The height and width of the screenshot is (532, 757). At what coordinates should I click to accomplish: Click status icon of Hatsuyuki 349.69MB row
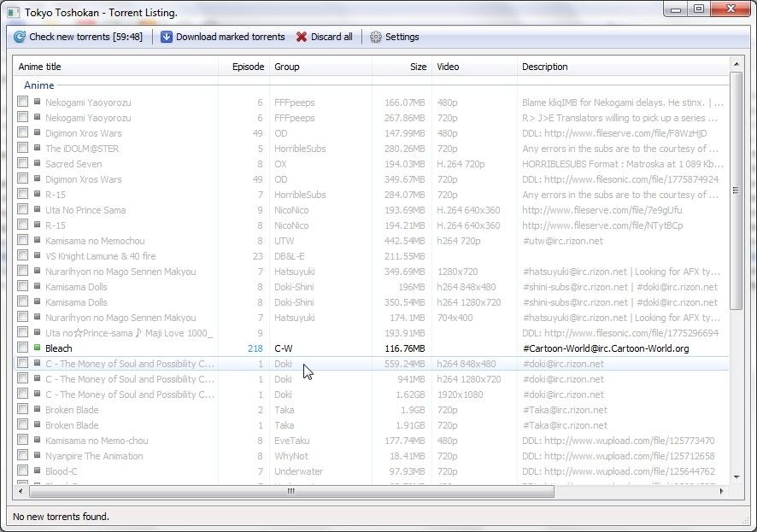tap(38, 271)
